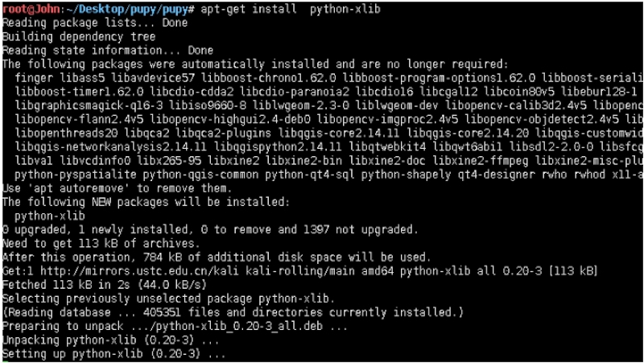
Task: Click the "Reading package lists... Done" line
Action: (94, 23)
